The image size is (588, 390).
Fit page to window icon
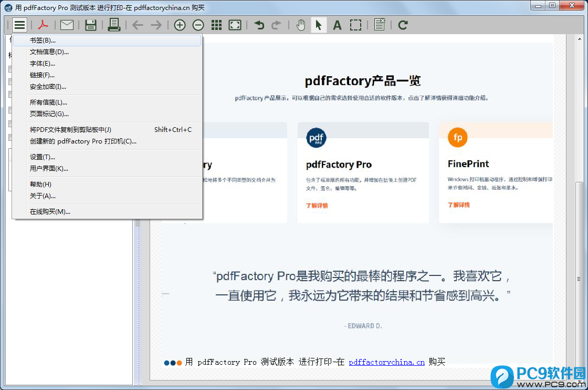click(x=235, y=25)
